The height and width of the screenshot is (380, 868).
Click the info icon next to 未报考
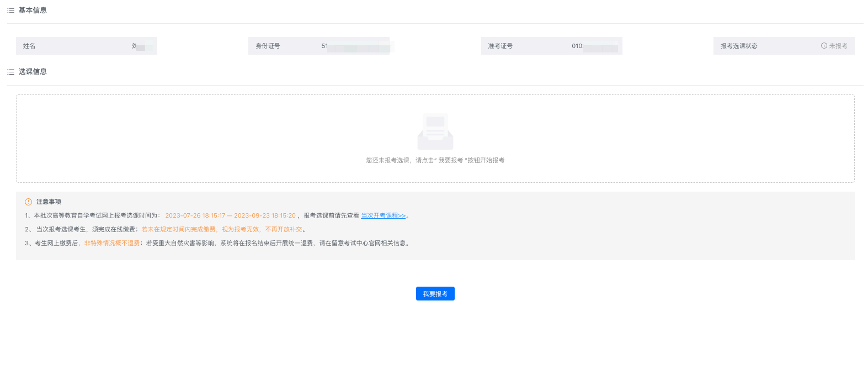[824, 46]
